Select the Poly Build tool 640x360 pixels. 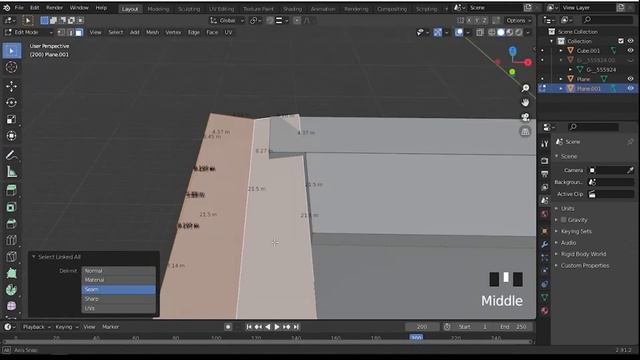pyautogui.click(x=11, y=273)
